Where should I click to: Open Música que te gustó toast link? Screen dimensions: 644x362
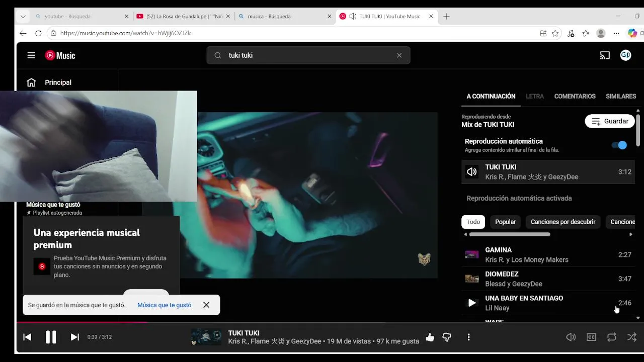click(164, 305)
